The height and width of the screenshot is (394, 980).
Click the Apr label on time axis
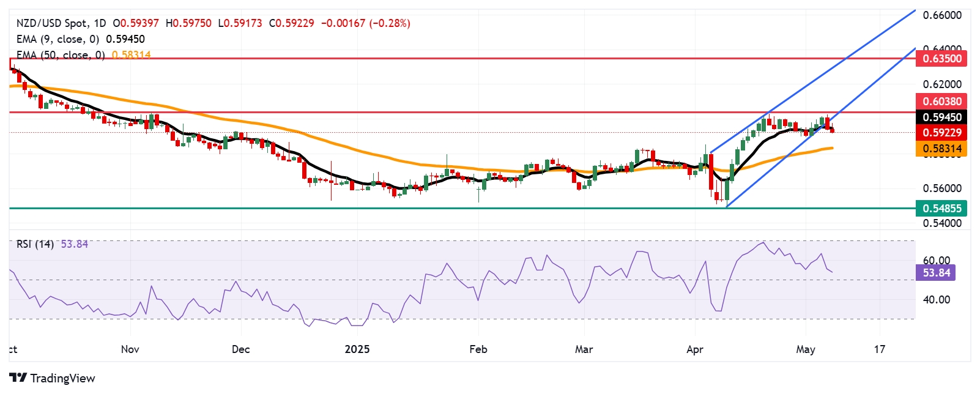(x=695, y=349)
